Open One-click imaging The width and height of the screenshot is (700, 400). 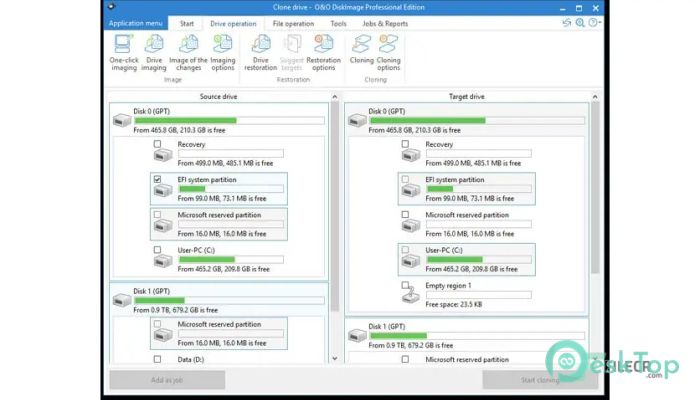tap(124, 53)
